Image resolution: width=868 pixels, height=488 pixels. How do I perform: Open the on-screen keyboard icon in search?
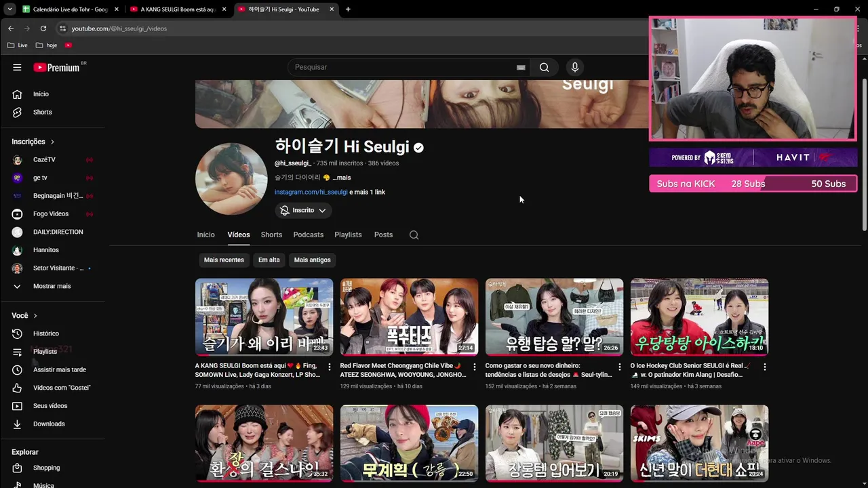click(x=521, y=67)
